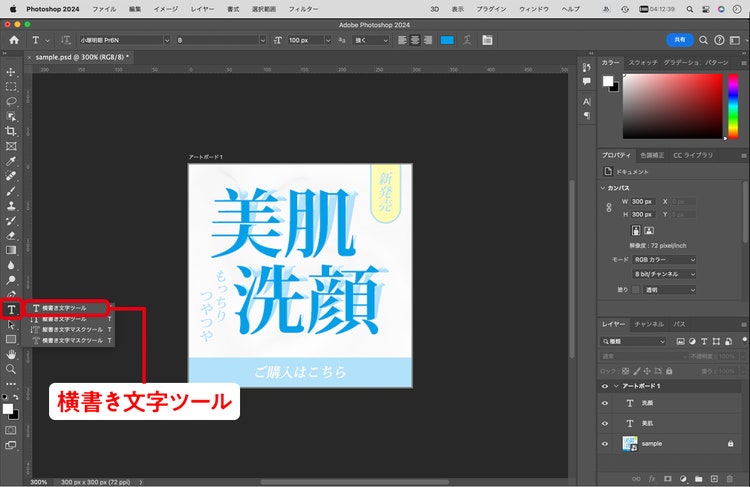
Task: Create a new layer group
Action: tap(698, 478)
